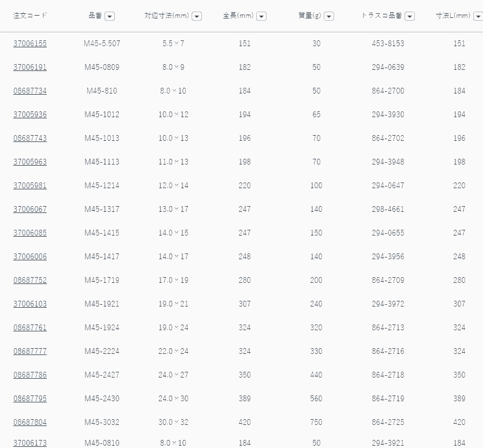The width and height of the screenshot is (483, 448).
Task: Open order code 08687743 link
Action: (x=30, y=138)
